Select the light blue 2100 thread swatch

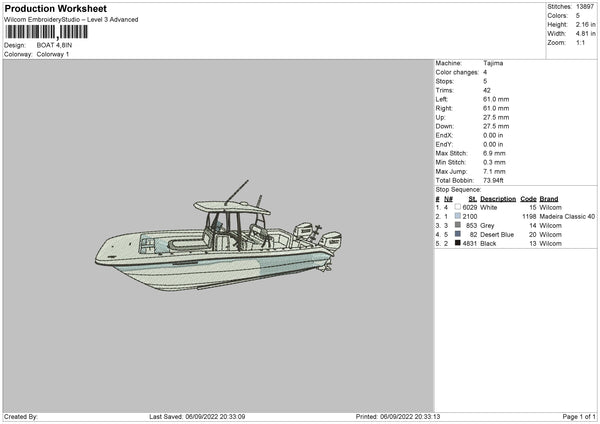[x=457, y=216]
